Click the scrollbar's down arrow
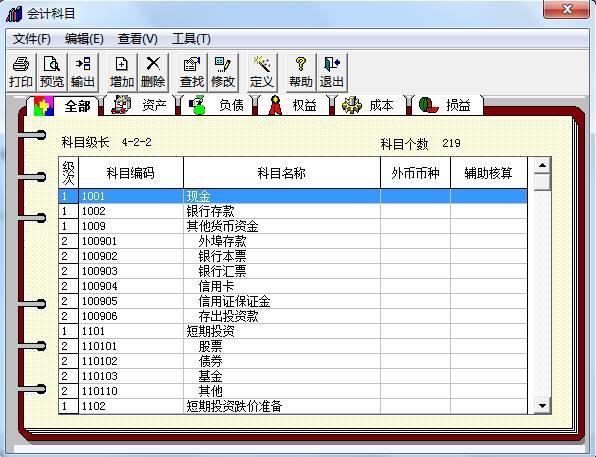Screen dimensions: 596x457 (x=542, y=406)
